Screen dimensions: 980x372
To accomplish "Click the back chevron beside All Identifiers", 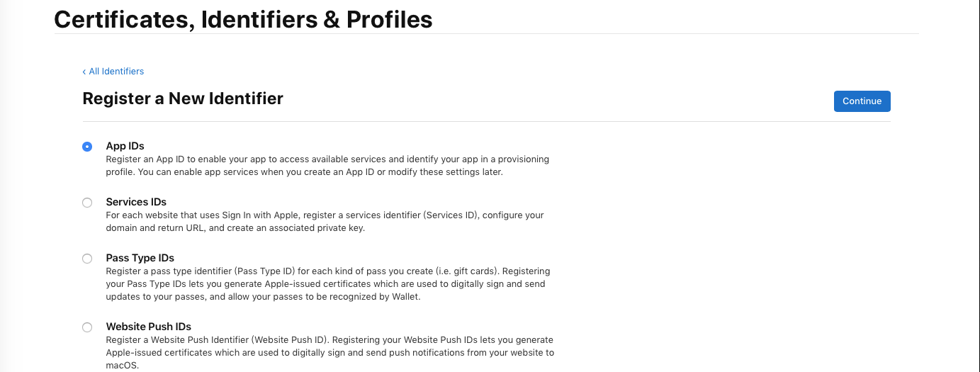I will tap(84, 72).
